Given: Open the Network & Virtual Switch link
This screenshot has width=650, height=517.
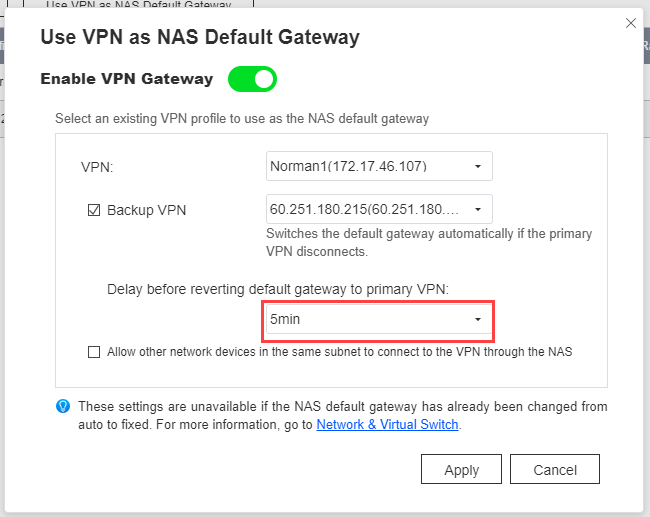Looking at the screenshot, I should tap(387, 425).
